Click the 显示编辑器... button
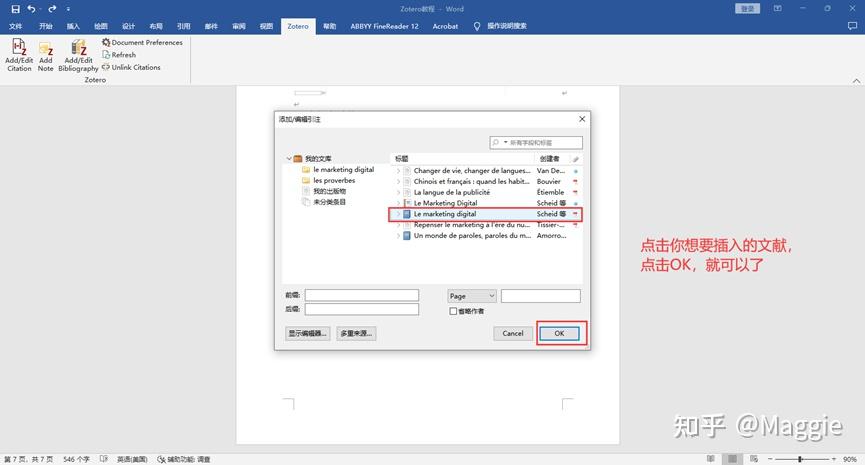The image size is (865, 465). [x=308, y=333]
